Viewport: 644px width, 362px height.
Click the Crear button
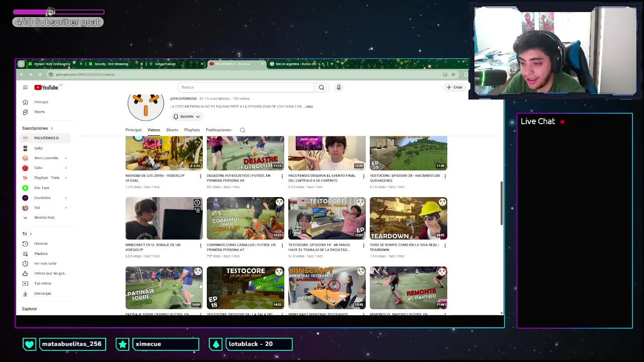click(454, 87)
